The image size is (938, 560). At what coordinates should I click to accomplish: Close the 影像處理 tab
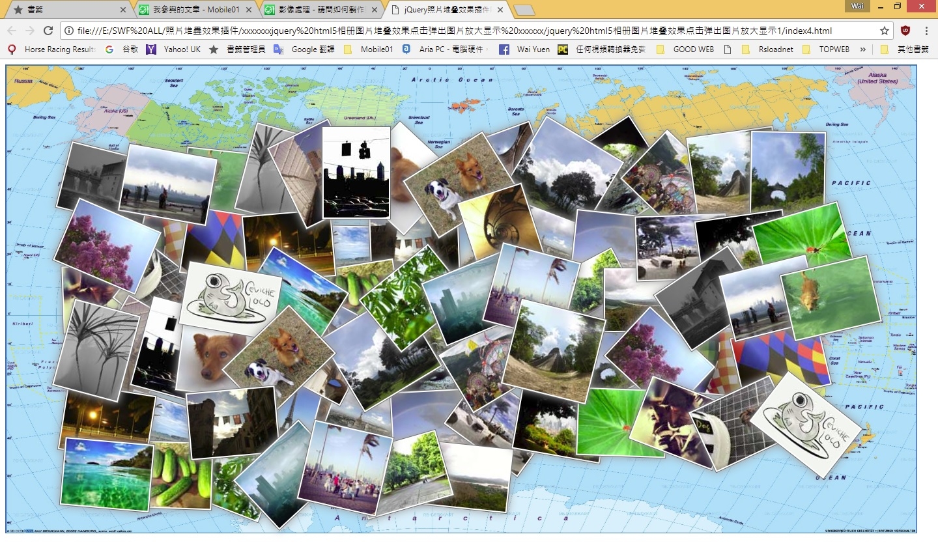[x=374, y=10]
